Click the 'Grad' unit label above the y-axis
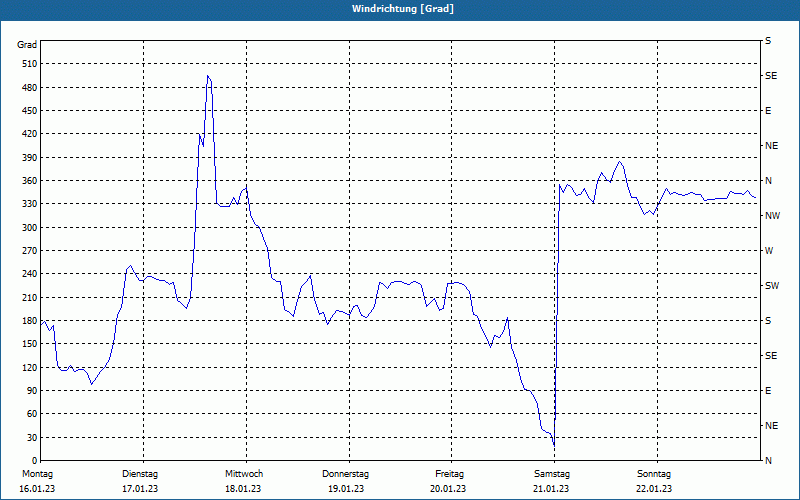The height and width of the screenshot is (500, 800). point(27,45)
